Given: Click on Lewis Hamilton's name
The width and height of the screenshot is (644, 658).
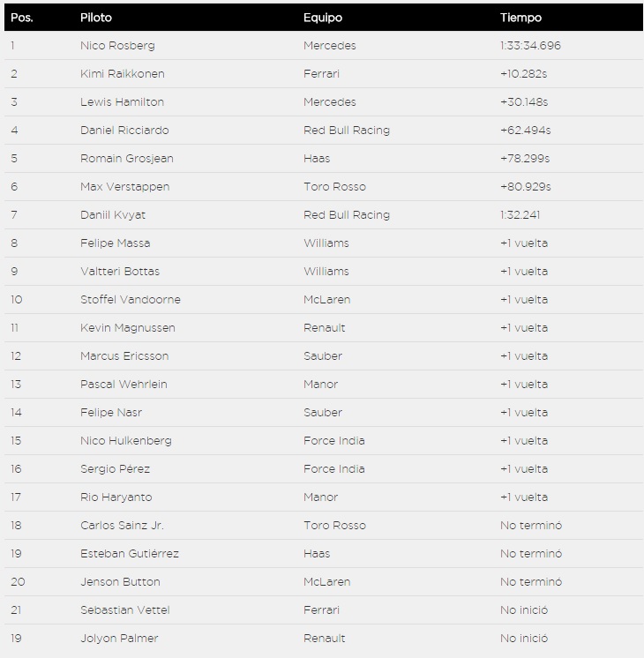Looking at the screenshot, I should pyautogui.click(x=122, y=102).
